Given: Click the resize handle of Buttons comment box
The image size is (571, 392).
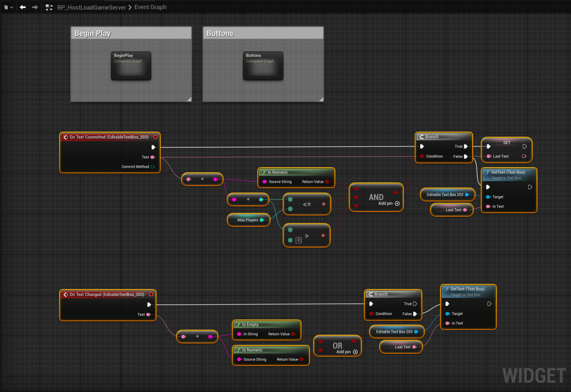Looking at the screenshot, I should click(321, 99).
